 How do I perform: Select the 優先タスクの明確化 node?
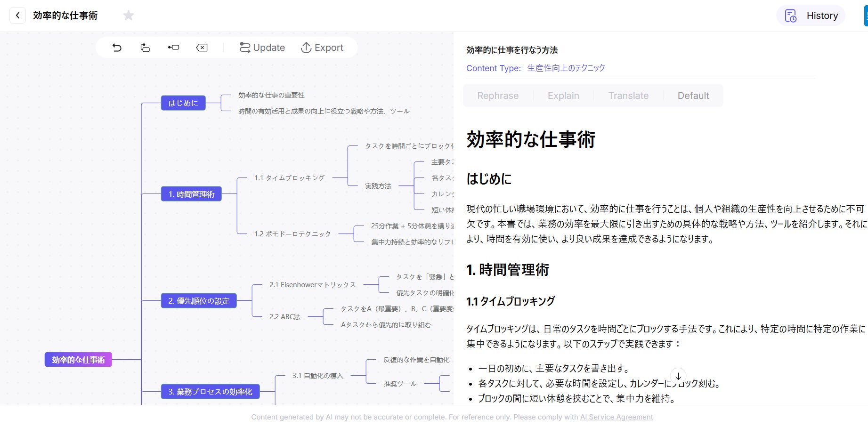point(424,293)
